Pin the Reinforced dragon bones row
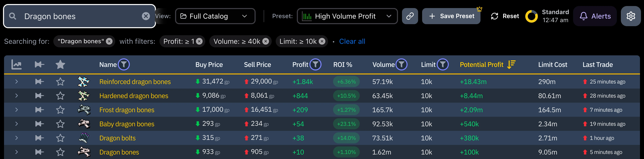The height and width of the screenshot is (159, 644). 39,82
